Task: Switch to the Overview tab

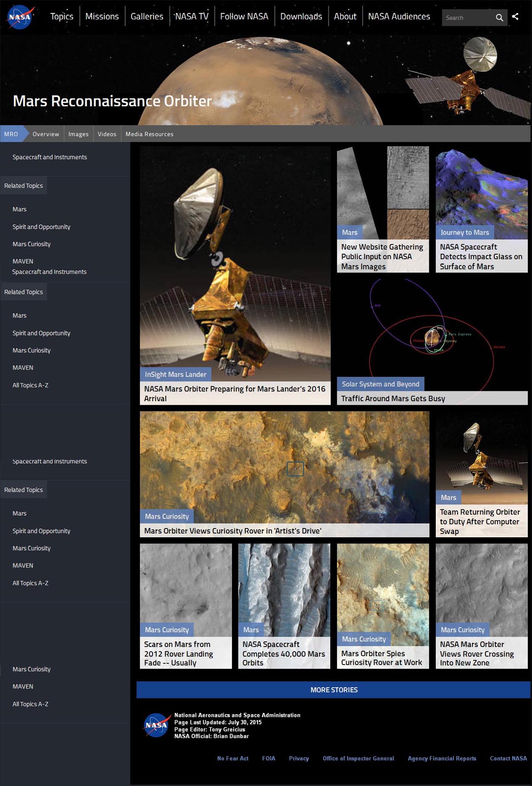Action: [46, 134]
